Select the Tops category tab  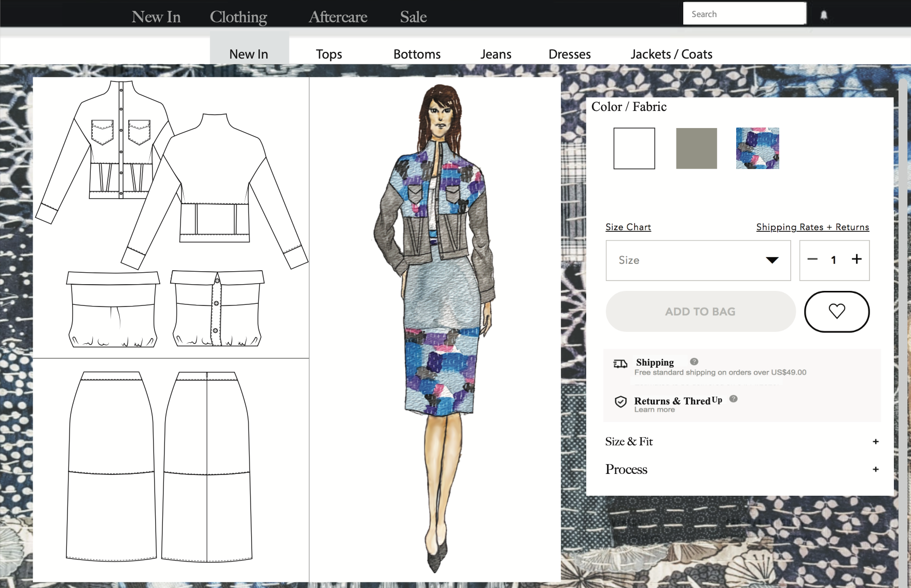(329, 54)
